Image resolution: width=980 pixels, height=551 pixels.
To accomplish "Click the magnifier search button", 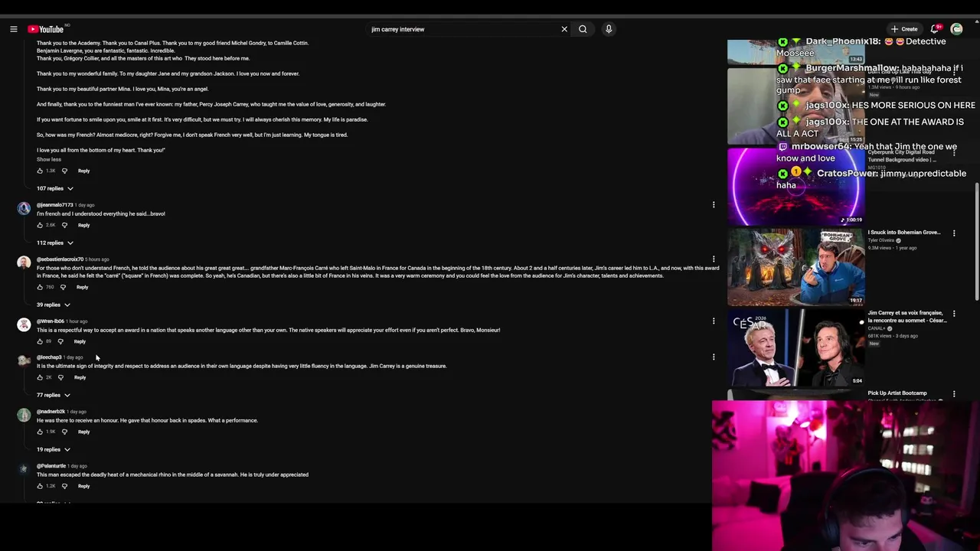I will click(583, 29).
